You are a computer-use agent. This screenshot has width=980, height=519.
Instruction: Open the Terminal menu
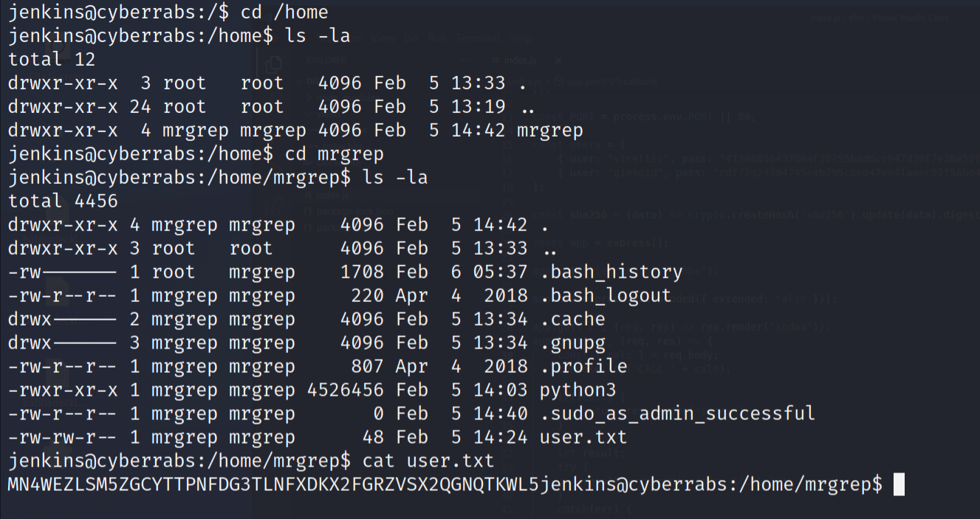point(478,38)
